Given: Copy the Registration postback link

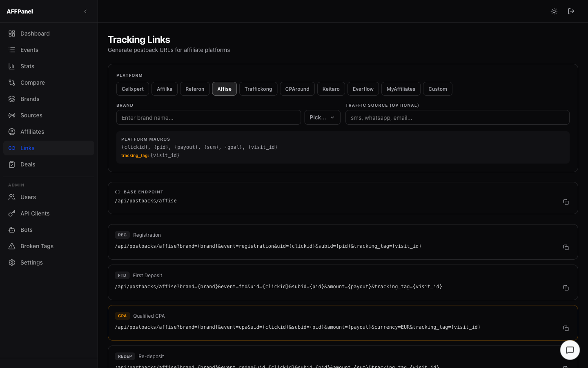Looking at the screenshot, I should coord(566,247).
